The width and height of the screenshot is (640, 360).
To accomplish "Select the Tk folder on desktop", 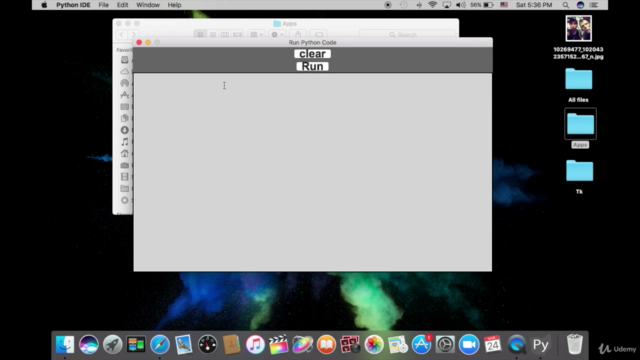I will coord(579,171).
